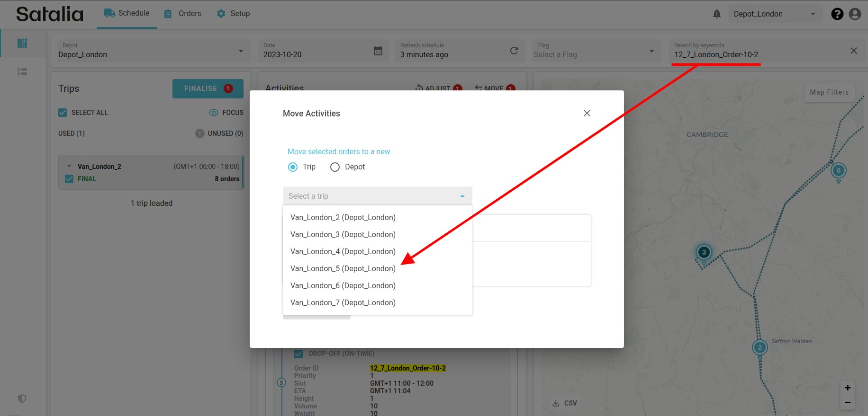Open Map Filters
Image resolution: width=868 pixels, height=416 pixels.
(x=829, y=92)
